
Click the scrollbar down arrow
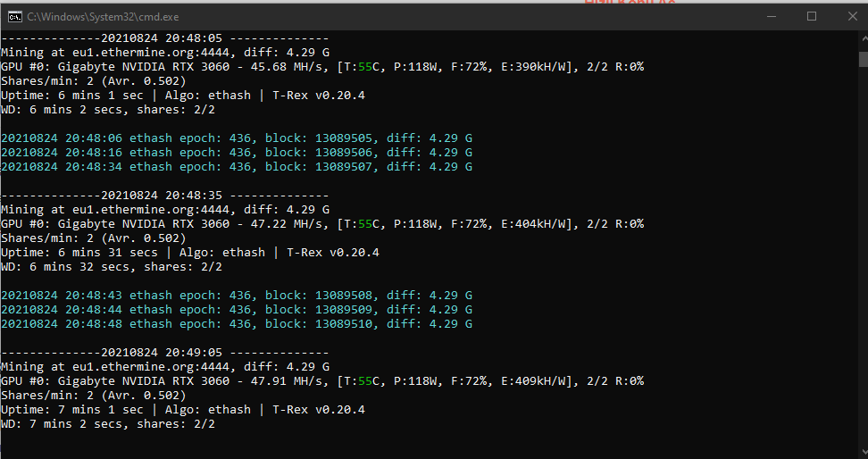coord(864,452)
